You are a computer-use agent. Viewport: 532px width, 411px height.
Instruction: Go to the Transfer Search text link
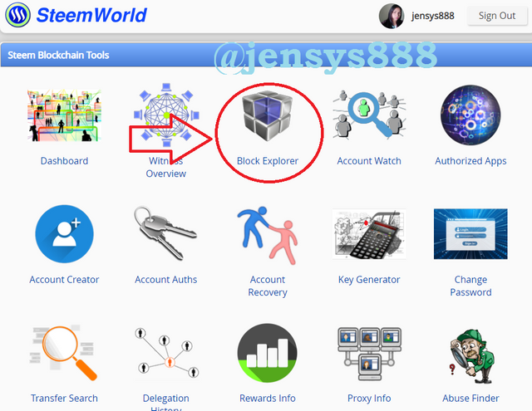[64, 398]
